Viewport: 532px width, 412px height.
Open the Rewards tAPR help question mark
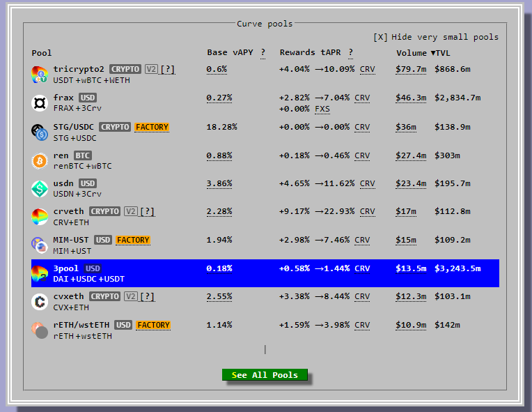[350, 53]
